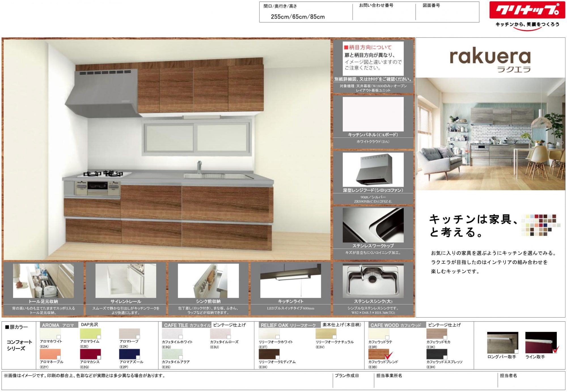Click the LEDプルスイッチタイプ600mm description
567x392 pixels.
291,308
